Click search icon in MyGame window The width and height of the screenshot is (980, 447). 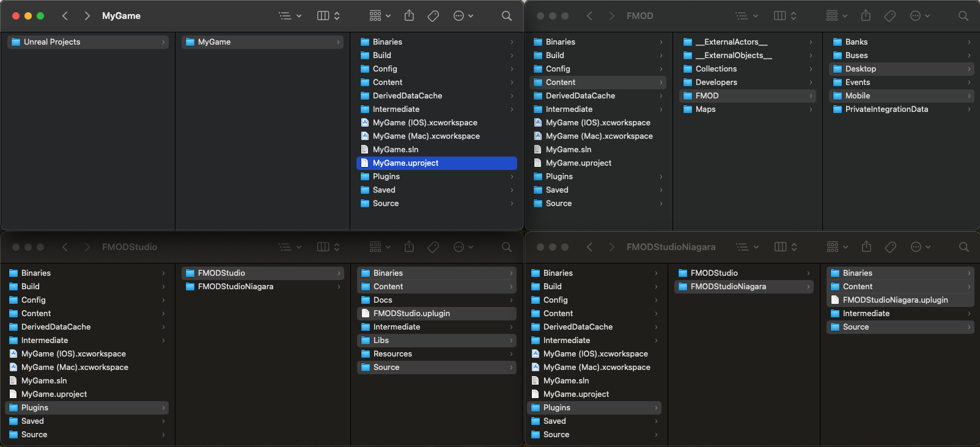507,16
